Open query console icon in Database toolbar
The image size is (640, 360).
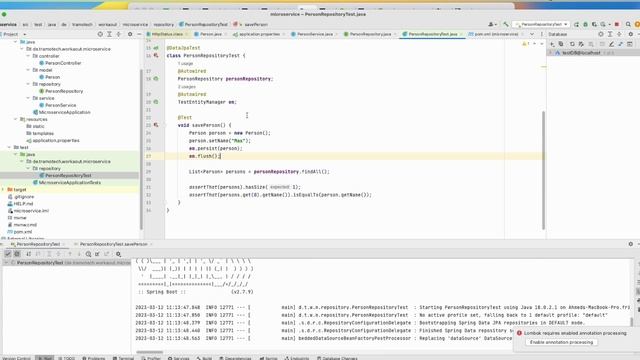pos(630,44)
